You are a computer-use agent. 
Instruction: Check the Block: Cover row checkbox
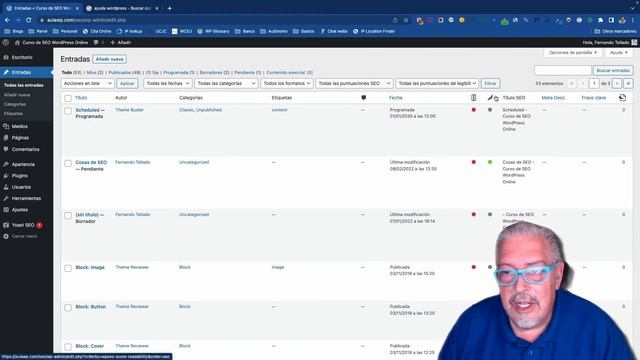[x=68, y=347]
